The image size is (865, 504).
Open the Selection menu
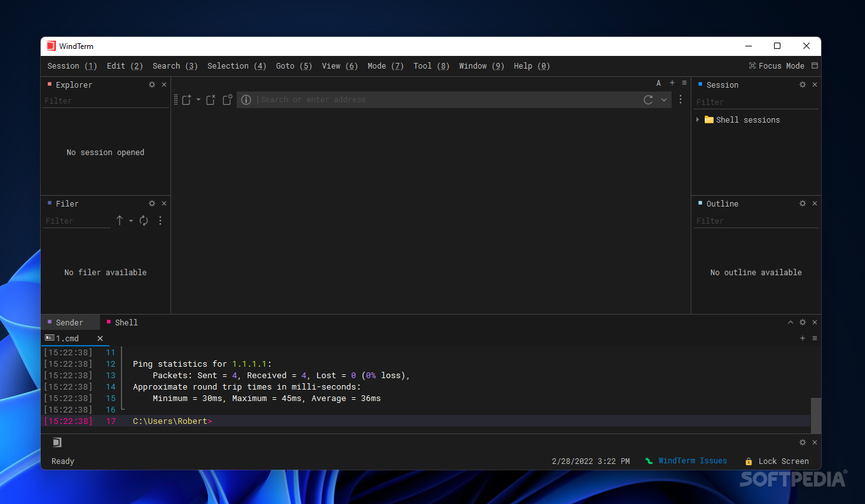(237, 65)
